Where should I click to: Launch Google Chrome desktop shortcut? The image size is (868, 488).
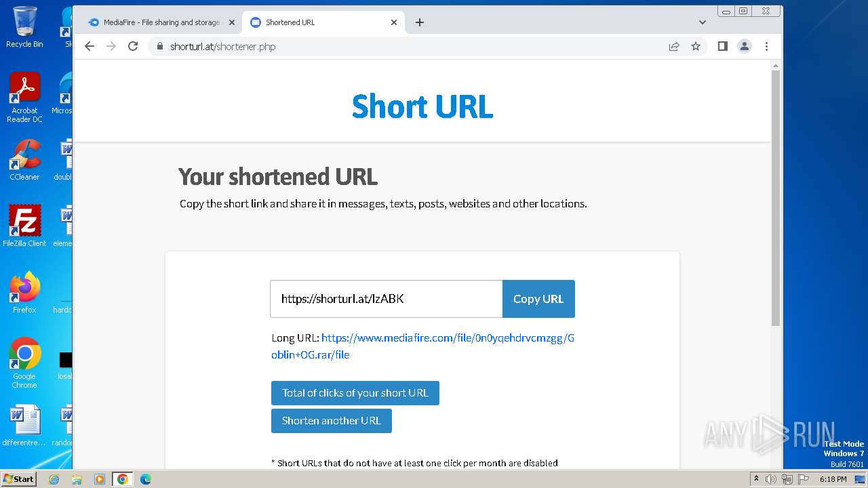point(24,363)
